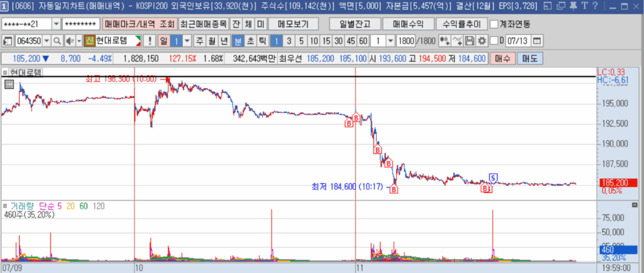This screenshot has height=273, width=644.
Task: Click the 1800 bar count input field
Action: (406, 41)
